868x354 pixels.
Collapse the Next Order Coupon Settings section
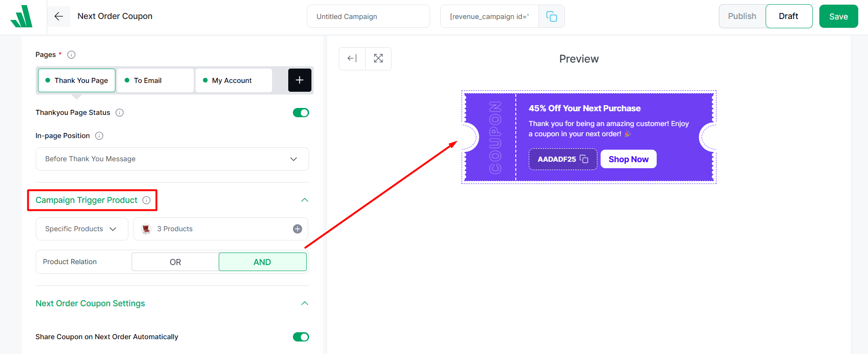(304, 303)
